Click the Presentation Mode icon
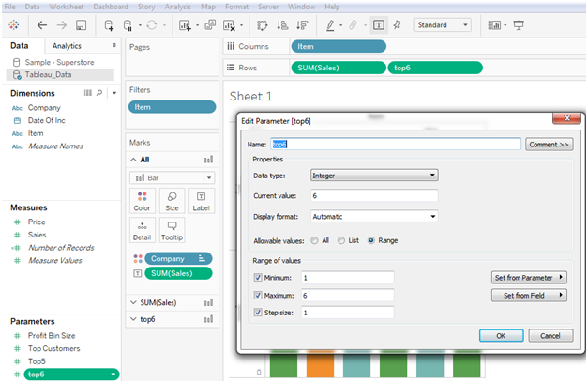 tap(519, 25)
